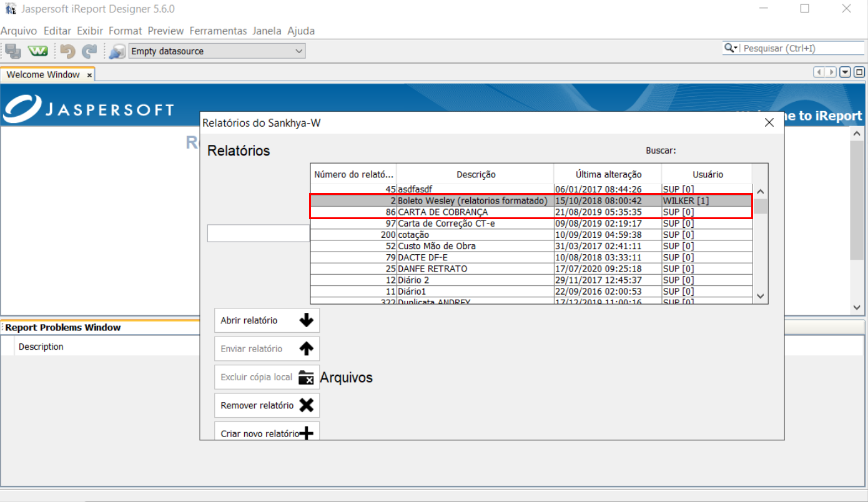Click the table scrollbar down arrow
This screenshot has width=868, height=502.
click(x=760, y=296)
